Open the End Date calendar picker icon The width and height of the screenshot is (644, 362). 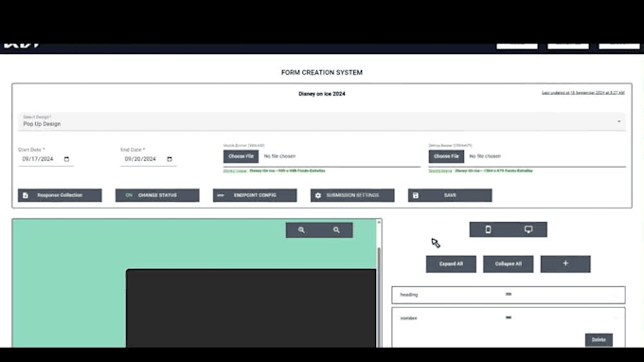coord(170,159)
